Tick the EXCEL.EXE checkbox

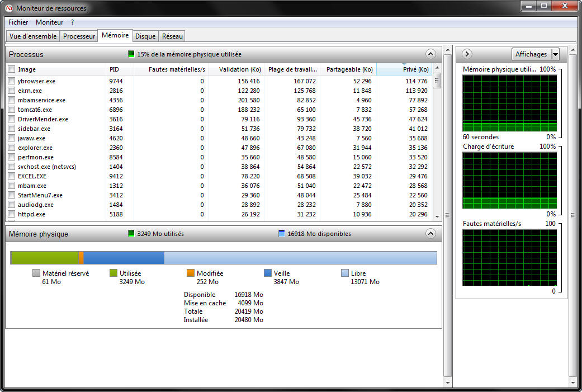click(x=12, y=176)
